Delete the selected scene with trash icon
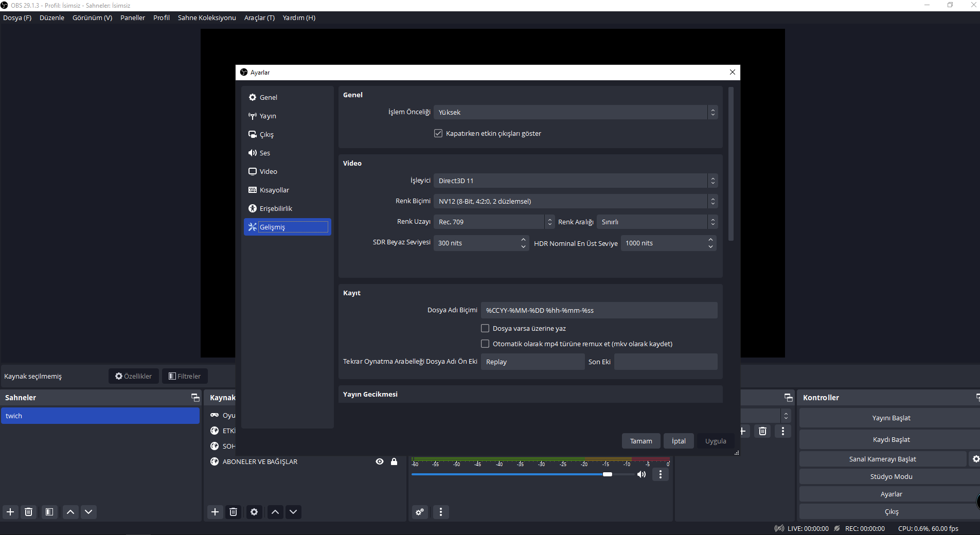Viewport: 980px width, 535px height. tap(29, 512)
